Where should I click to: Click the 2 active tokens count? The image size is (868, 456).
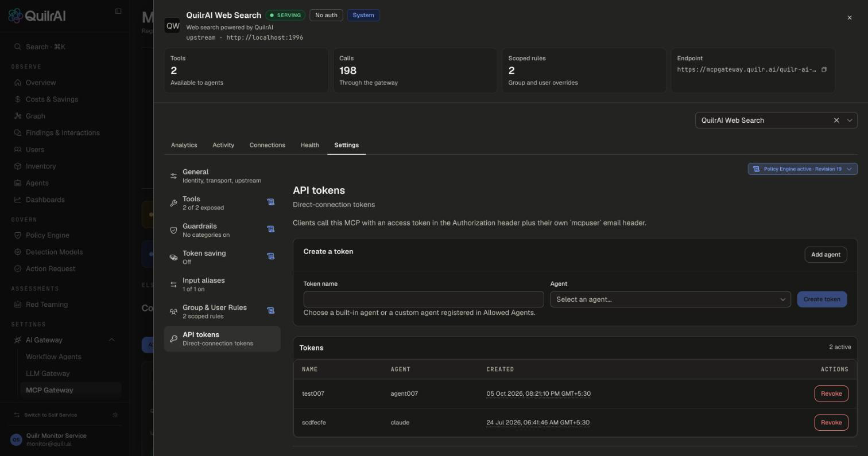tap(840, 347)
